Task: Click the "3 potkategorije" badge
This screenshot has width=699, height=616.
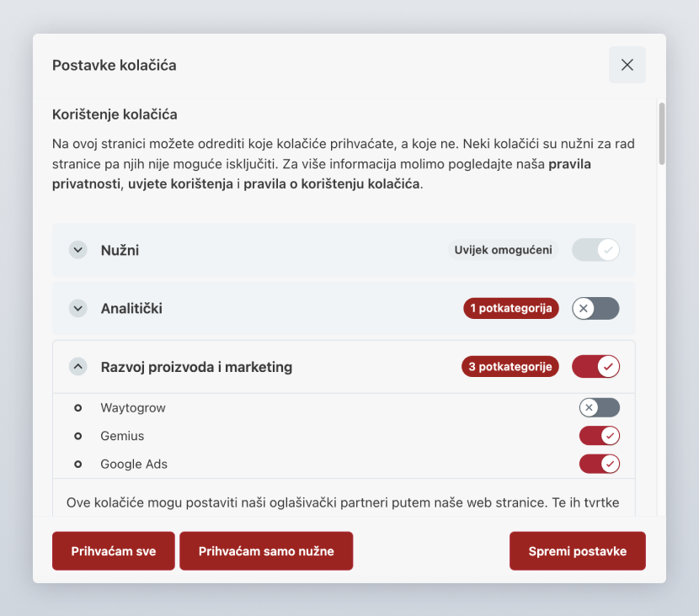Action: point(510,367)
